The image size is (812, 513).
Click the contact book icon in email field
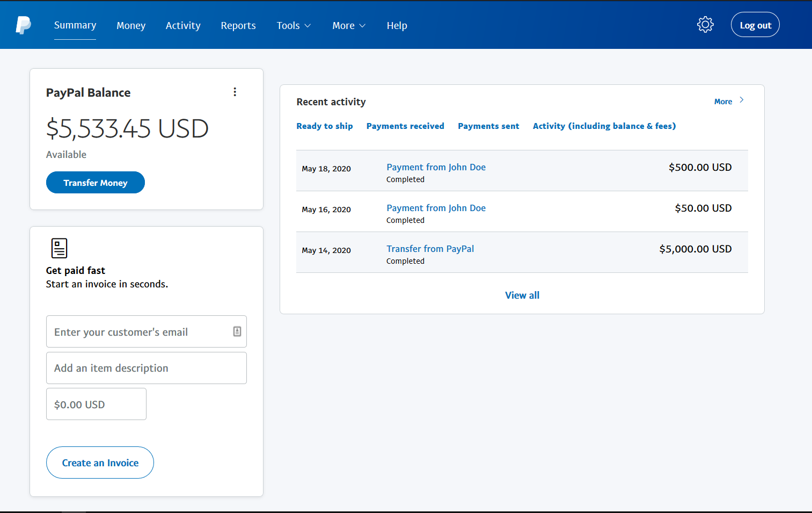point(237,331)
